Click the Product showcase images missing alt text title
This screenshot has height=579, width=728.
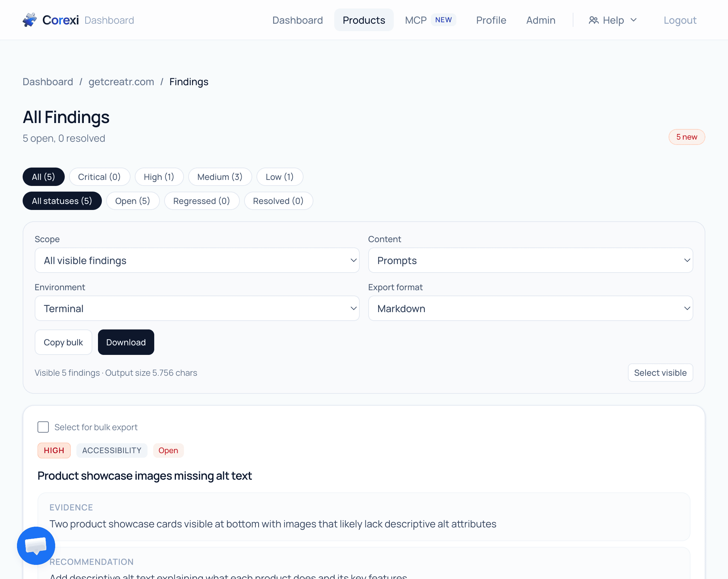click(x=145, y=476)
